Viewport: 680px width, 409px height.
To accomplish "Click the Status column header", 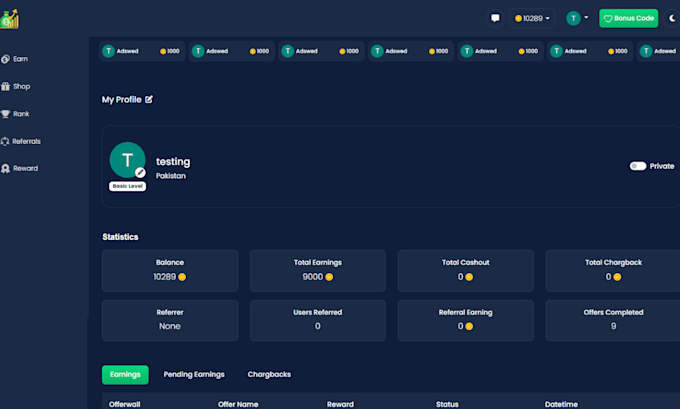I will 447,404.
